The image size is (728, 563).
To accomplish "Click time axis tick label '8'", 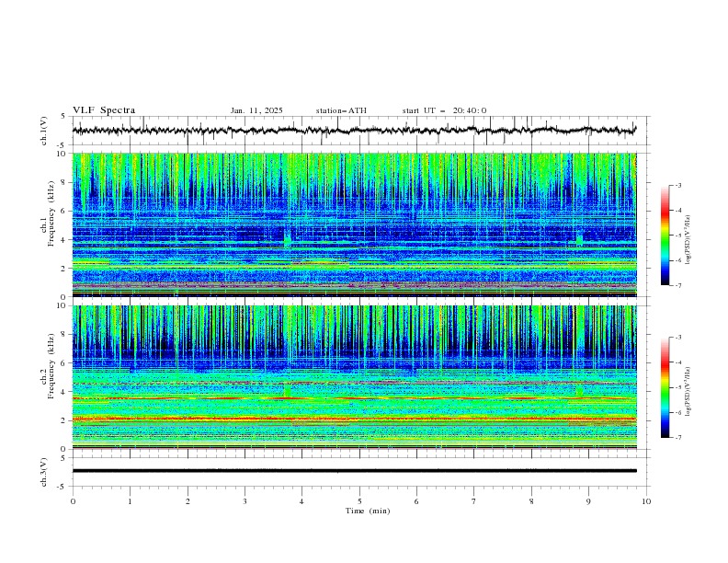I will [531, 501].
